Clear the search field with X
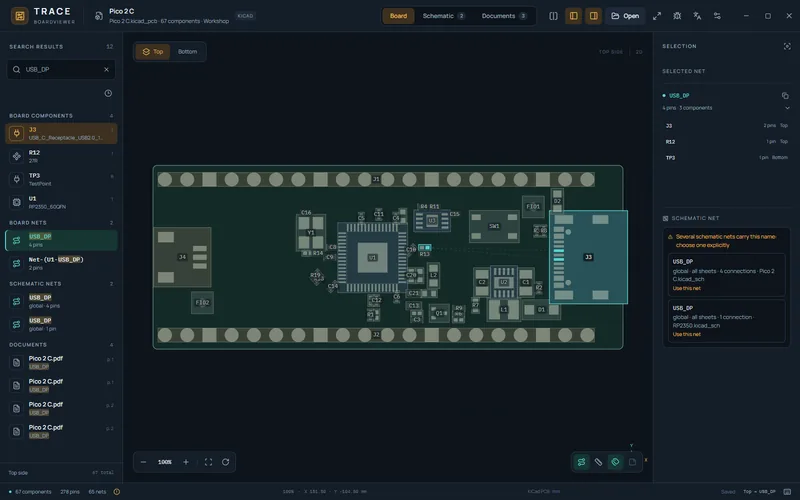The image size is (800, 500). coord(106,69)
